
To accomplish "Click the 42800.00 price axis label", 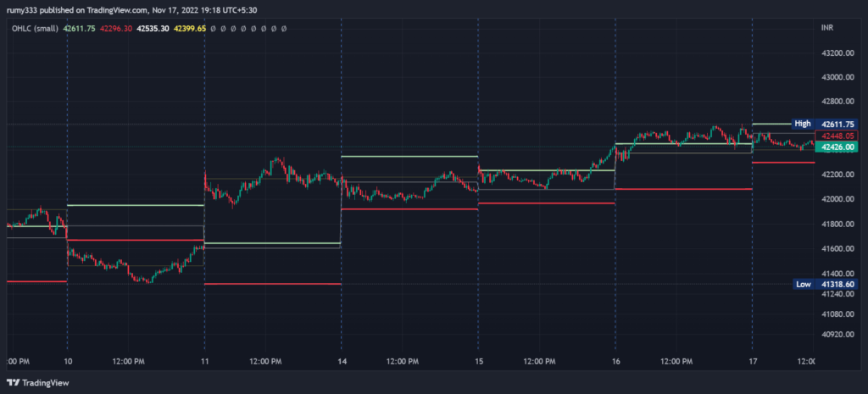I will pyautogui.click(x=838, y=102).
